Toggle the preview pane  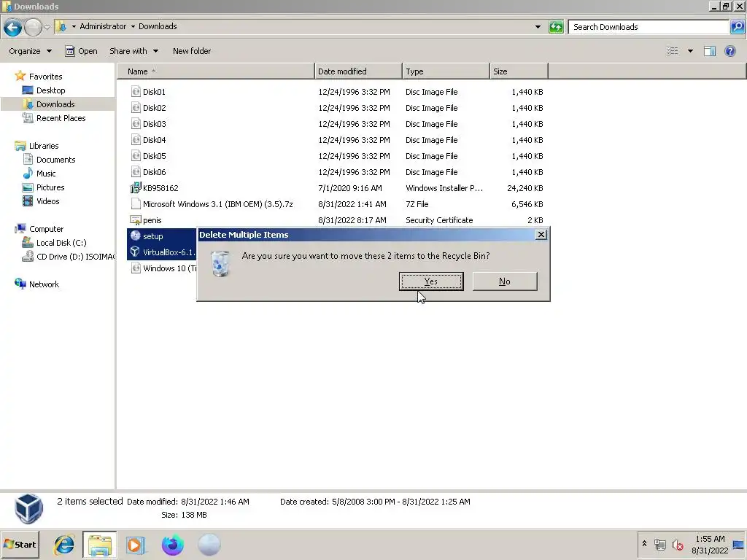709,51
